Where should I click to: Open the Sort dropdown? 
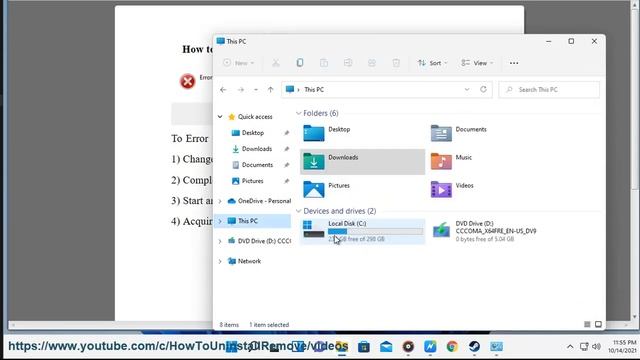[x=433, y=63]
